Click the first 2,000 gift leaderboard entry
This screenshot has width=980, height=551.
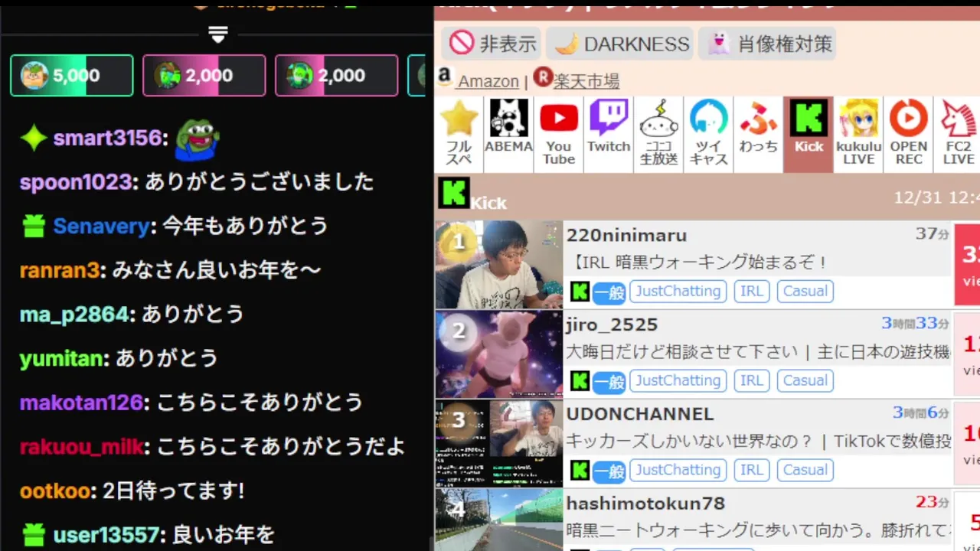click(x=204, y=75)
